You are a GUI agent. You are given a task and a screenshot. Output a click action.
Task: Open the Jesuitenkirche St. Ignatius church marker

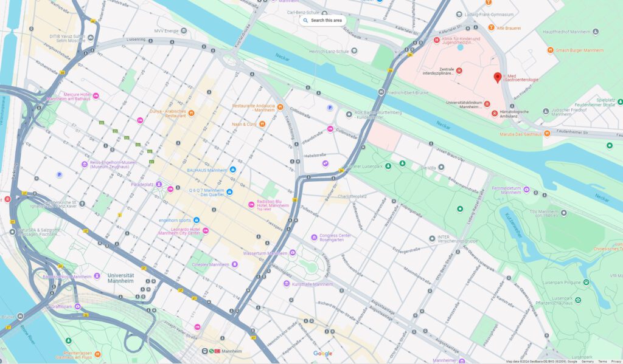point(82,204)
